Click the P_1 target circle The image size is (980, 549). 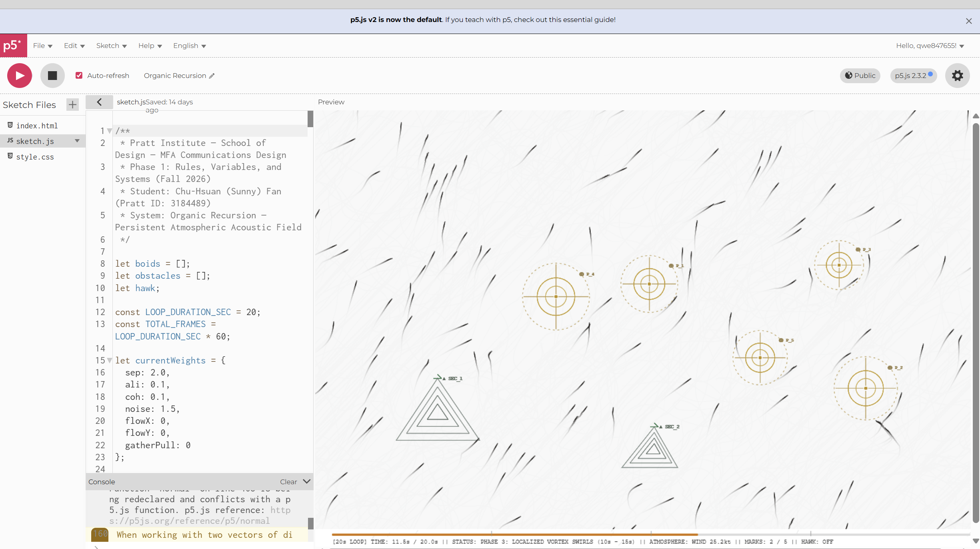[649, 284]
